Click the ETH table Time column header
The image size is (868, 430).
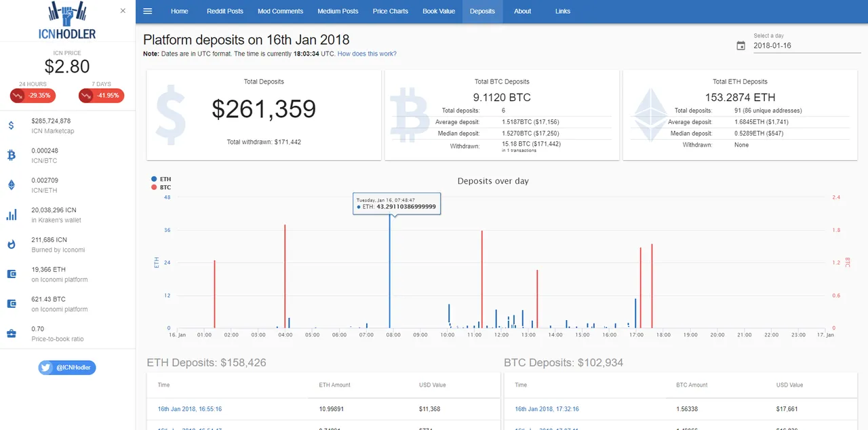click(x=163, y=385)
